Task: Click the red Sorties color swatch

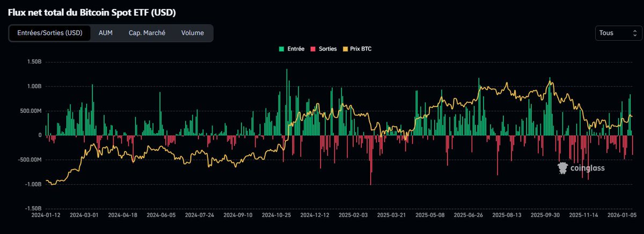Action: click(314, 49)
